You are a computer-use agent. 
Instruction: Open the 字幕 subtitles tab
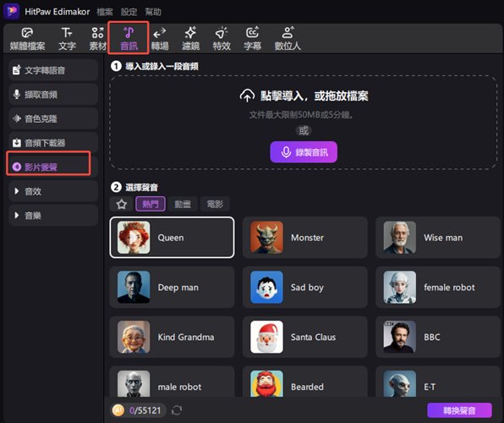pyautogui.click(x=252, y=39)
